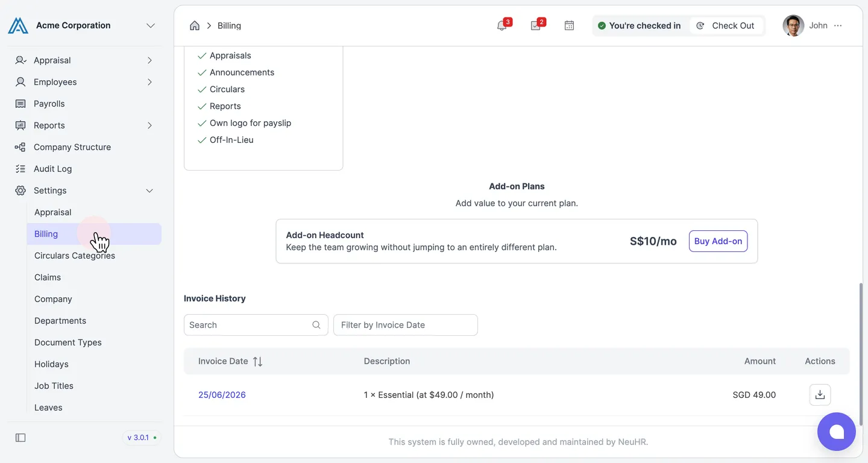Focus the invoice Search field
This screenshot has height=463, width=868.
click(x=256, y=325)
